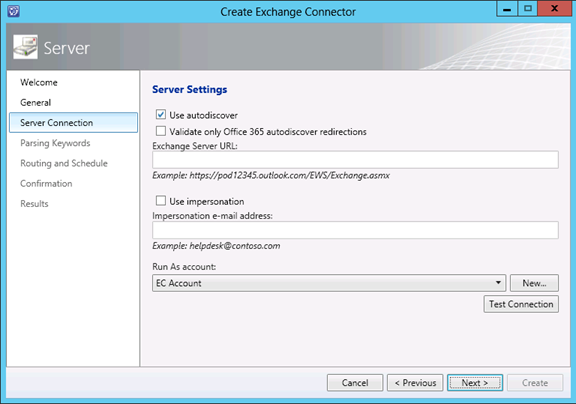Click the New... Run As account button
The image size is (576, 404).
[534, 283]
